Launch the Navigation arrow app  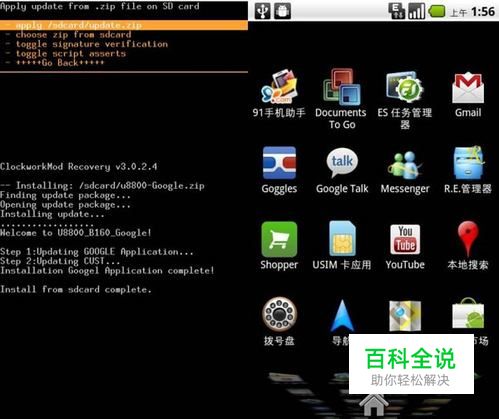342,316
